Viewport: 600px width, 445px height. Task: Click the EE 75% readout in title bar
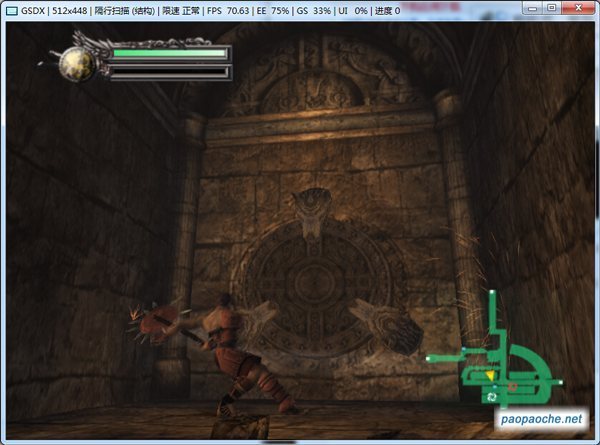[x=272, y=11]
